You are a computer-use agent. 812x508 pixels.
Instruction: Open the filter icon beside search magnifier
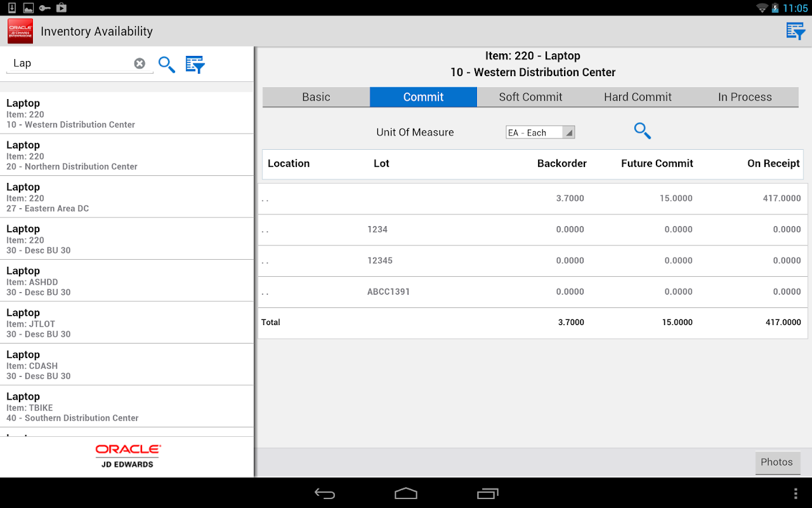[x=195, y=64]
